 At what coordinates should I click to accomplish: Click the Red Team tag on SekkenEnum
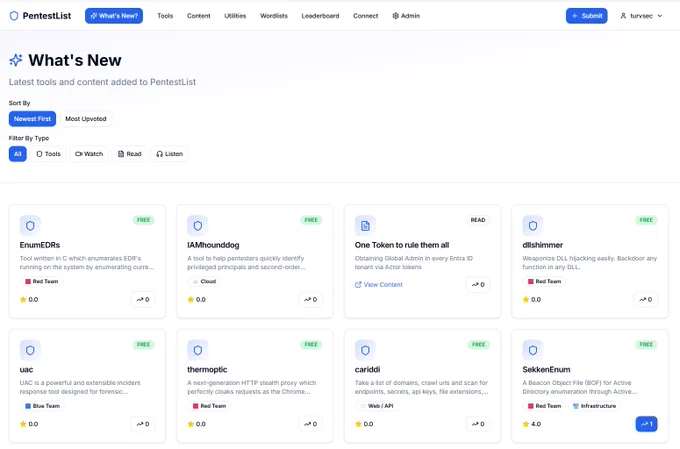tap(544, 406)
